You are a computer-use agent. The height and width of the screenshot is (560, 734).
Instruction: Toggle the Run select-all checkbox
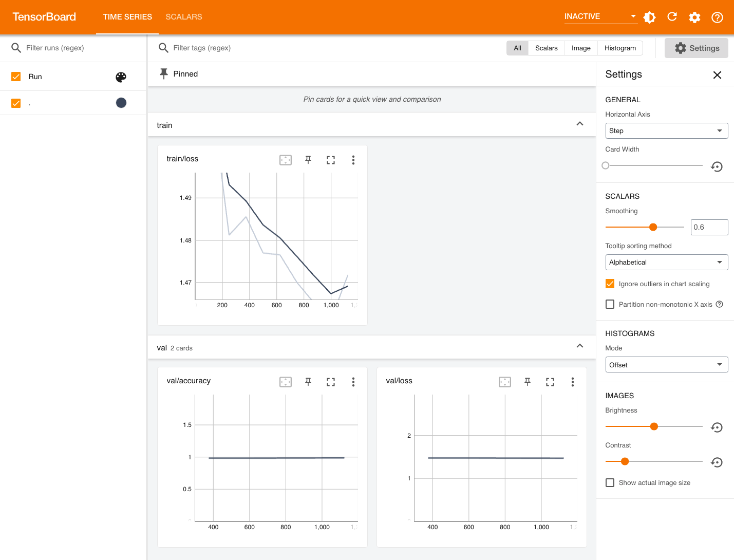click(x=16, y=77)
